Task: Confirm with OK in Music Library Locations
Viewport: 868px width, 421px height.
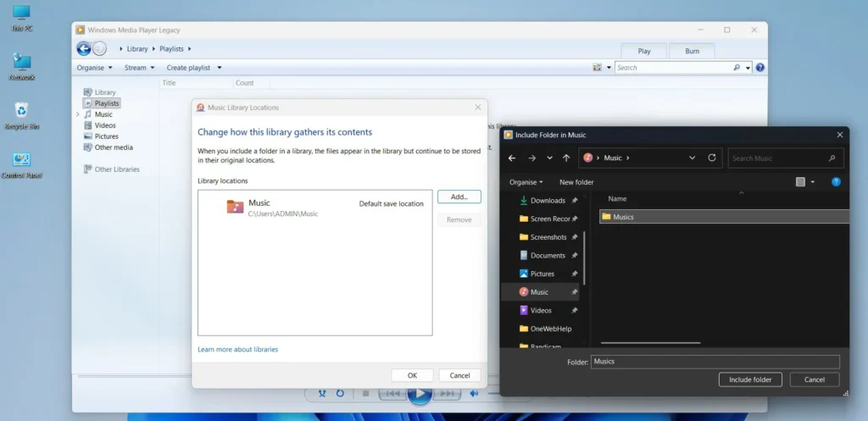Action: tap(413, 375)
